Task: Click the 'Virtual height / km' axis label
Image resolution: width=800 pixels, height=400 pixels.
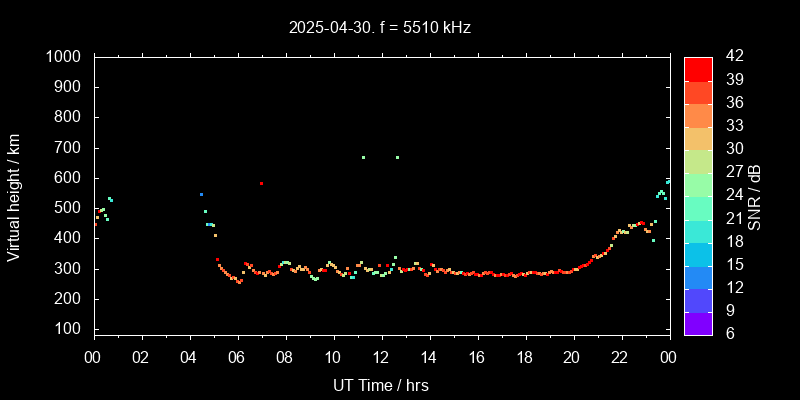Action: click(14, 196)
